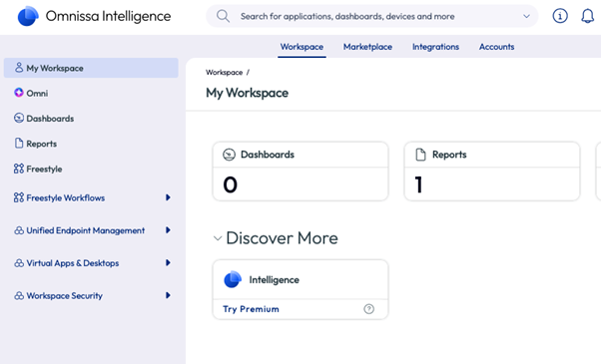Click the Reports card title

[x=449, y=155]
